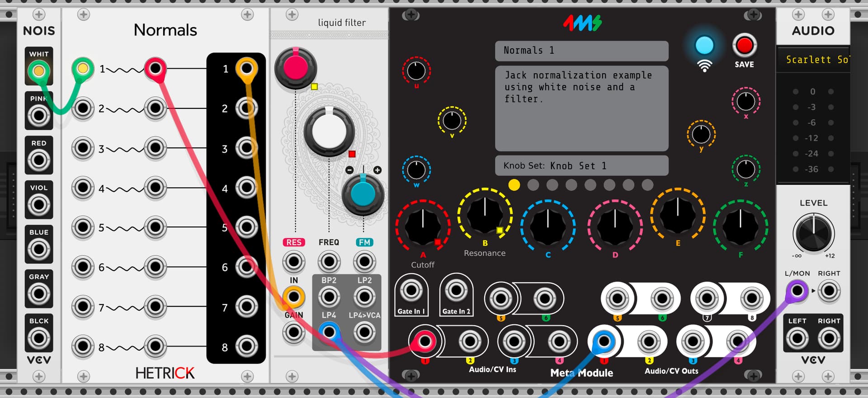Select the last knob set dot
The height and width of the screenshot is (398, 868).
[x=647, y=185]
